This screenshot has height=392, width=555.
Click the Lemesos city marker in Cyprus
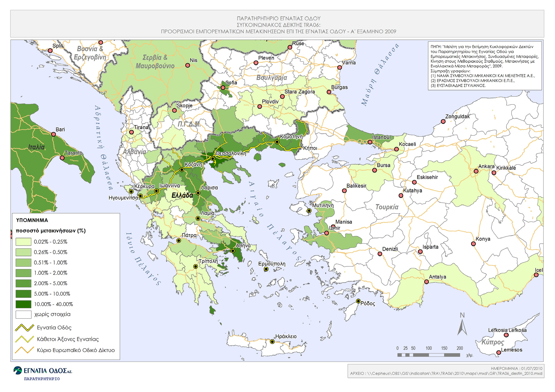pyautogui.click(x=499, y=353)
